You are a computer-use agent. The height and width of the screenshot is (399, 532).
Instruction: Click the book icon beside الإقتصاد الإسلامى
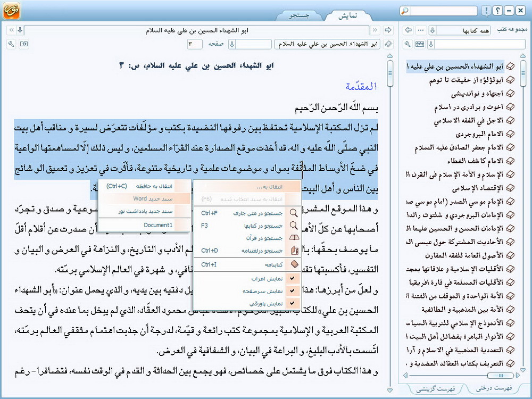pos(510,188)
